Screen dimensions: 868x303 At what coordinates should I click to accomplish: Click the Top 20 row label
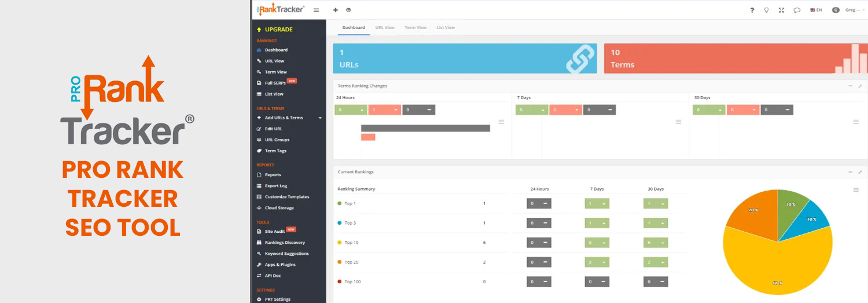click(351, 262)
